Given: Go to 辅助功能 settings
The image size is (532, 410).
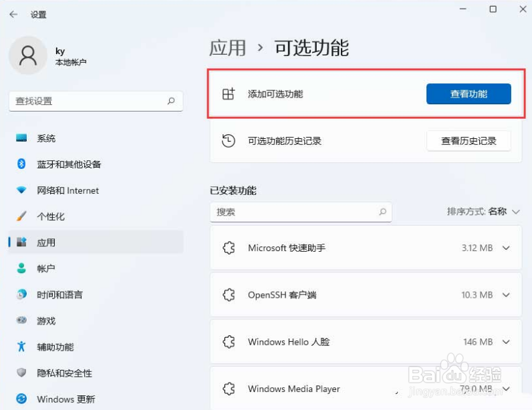Looking at the screenshot, I should coord(96,347).
